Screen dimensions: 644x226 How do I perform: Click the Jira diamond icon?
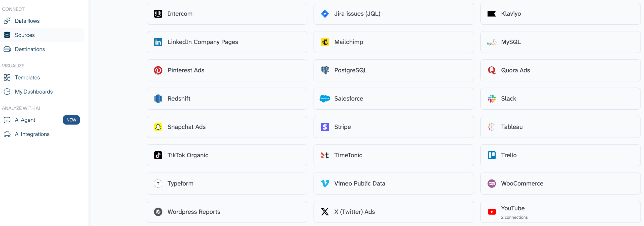[325, 14]
